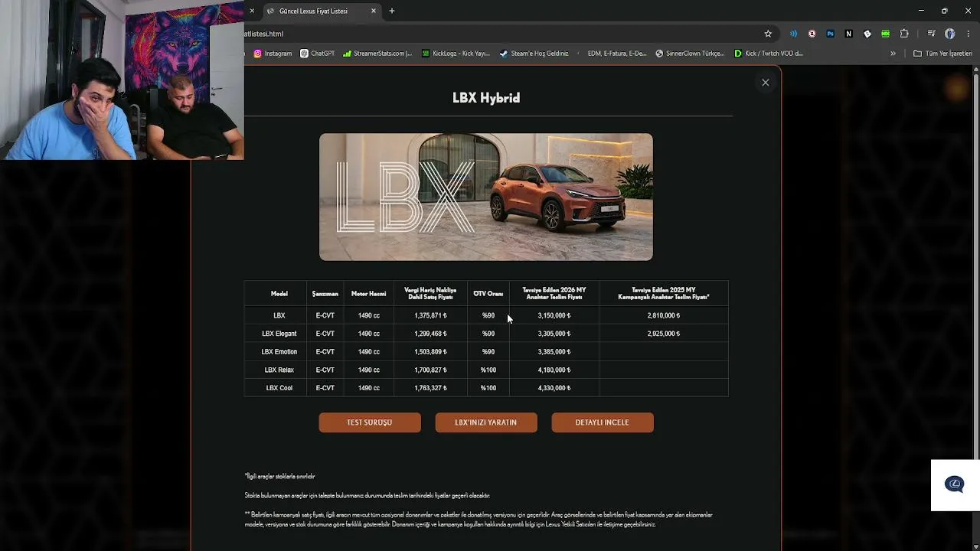Close the LBX Hybrid popup with X

click(x=765, y=83)
